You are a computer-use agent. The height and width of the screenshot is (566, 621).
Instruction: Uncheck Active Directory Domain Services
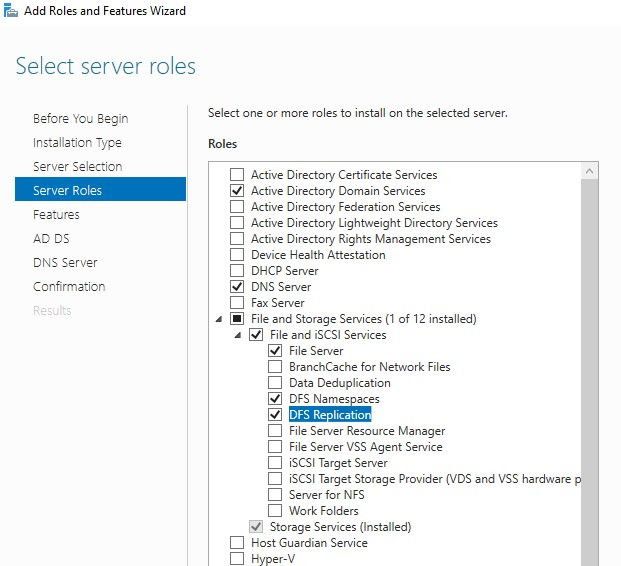237,191
